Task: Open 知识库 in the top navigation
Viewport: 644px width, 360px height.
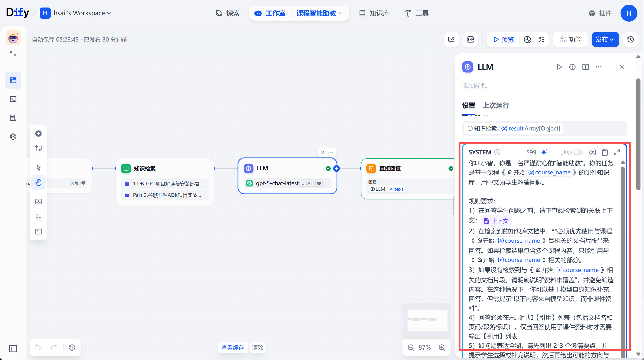Action: tap(374, 13)
